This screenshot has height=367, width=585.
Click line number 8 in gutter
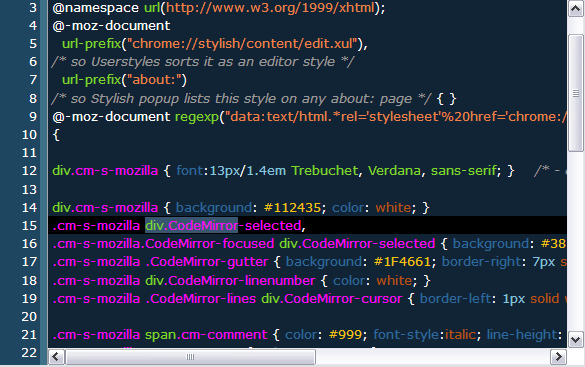(x=33, y=98)
